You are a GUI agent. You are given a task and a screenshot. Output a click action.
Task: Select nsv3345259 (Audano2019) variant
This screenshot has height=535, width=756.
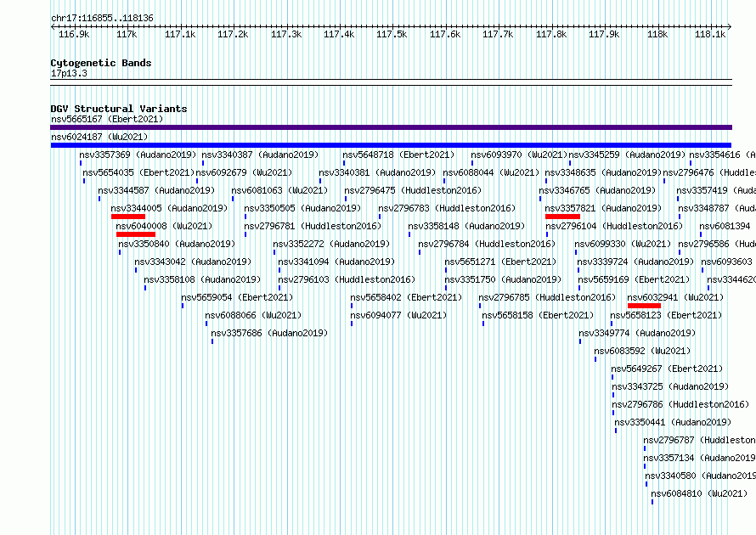[x=627, y=155]
